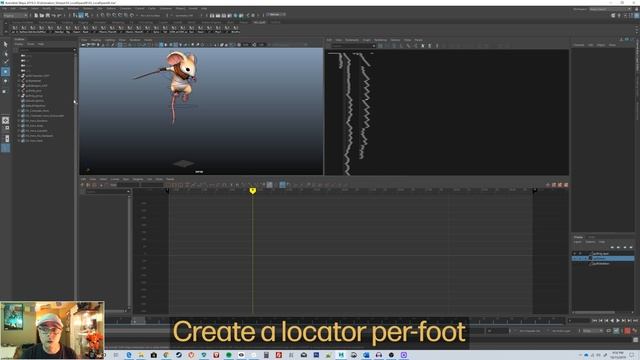The width and height of the screenshot is (640, 360).
Task: Click the Open Scene icon on status line
Action: (42, 16)
